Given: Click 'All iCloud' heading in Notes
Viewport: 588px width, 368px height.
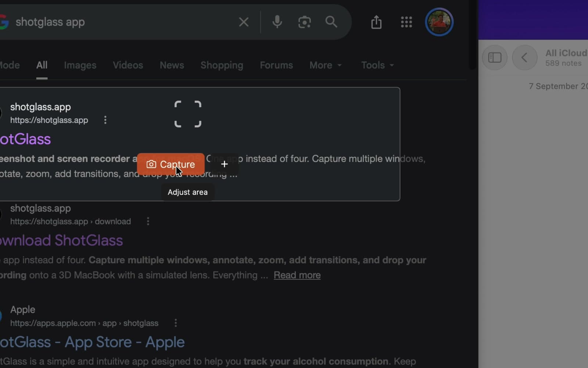Looking at the screenshot, I should pyautogui.click(x=566, y=53).
